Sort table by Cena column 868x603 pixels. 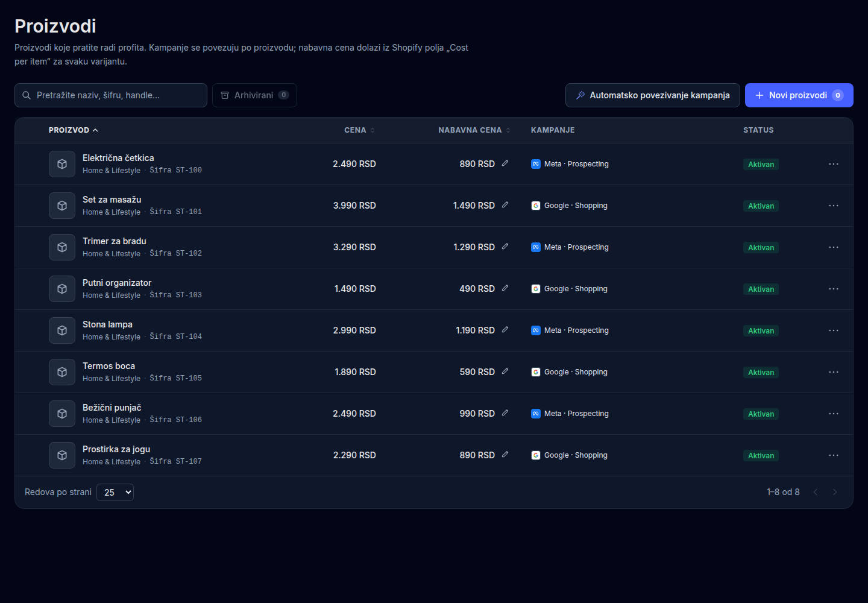pos(360,130)
